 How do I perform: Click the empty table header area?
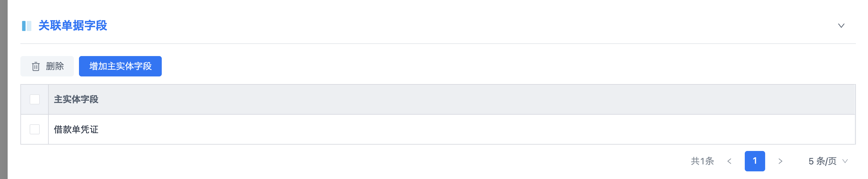click(472, 99)
